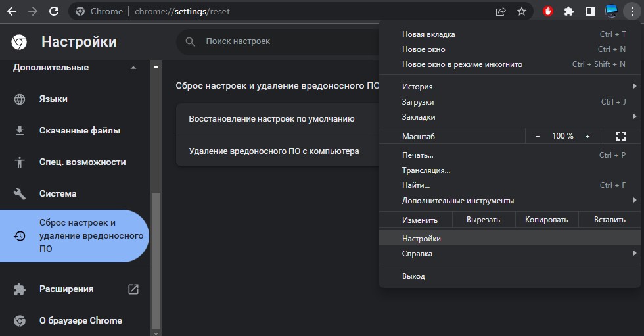Screen dimensions: 644x336
Task: Open the profile avatar icon
Action: [611, 11]
